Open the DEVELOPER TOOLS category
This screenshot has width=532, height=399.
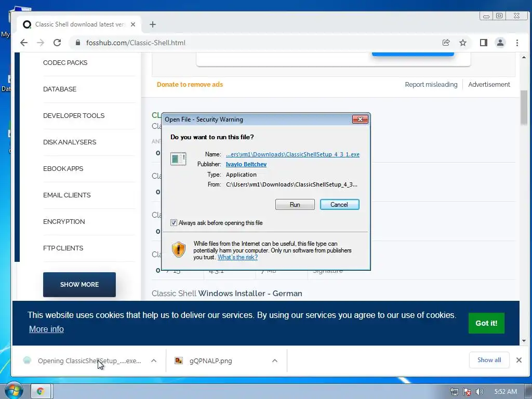tap(74, 116)
